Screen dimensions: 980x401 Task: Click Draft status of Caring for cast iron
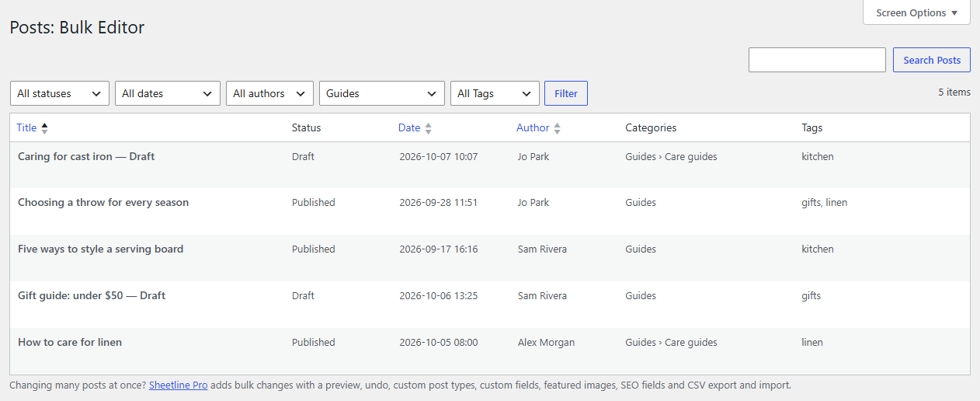click(303, 156)
